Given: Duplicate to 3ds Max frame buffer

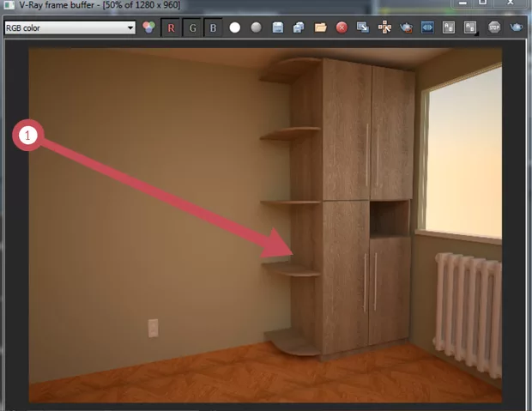Looking at the screenshot, I should click(x=363, y=27).
